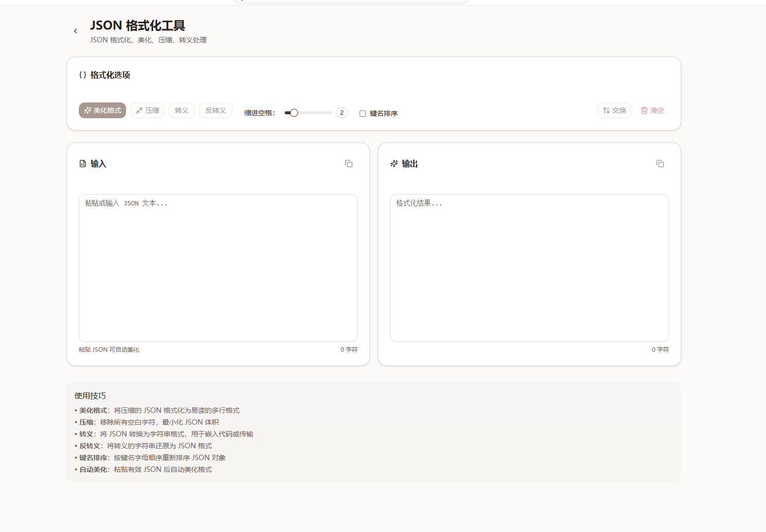Enable the 键名排序 checkbox
Image resolution: width=766 pixels, height=532 pixels.
point(363,113)
